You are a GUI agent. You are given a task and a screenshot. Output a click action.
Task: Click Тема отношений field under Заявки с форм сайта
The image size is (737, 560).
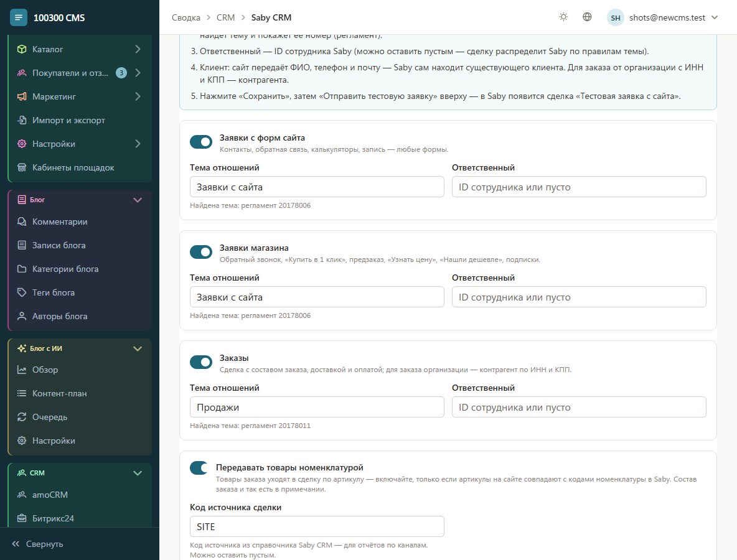[317, 187]
